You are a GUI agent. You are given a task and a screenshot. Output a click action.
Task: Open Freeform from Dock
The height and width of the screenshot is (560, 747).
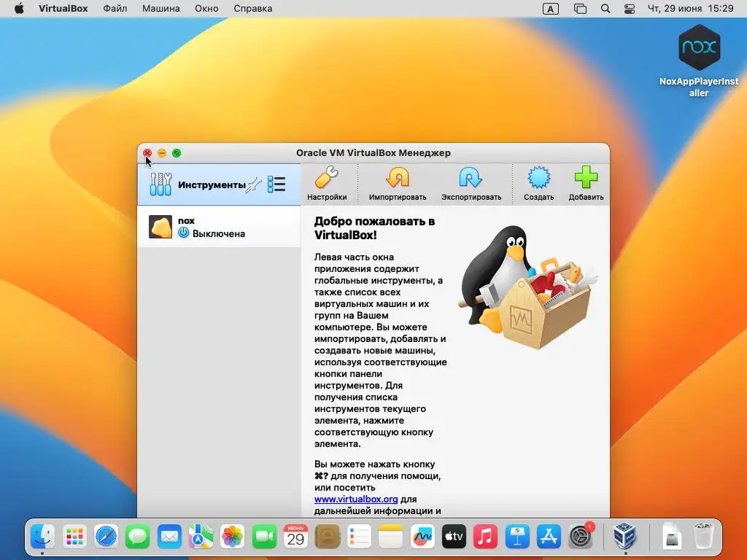(422, 537)
